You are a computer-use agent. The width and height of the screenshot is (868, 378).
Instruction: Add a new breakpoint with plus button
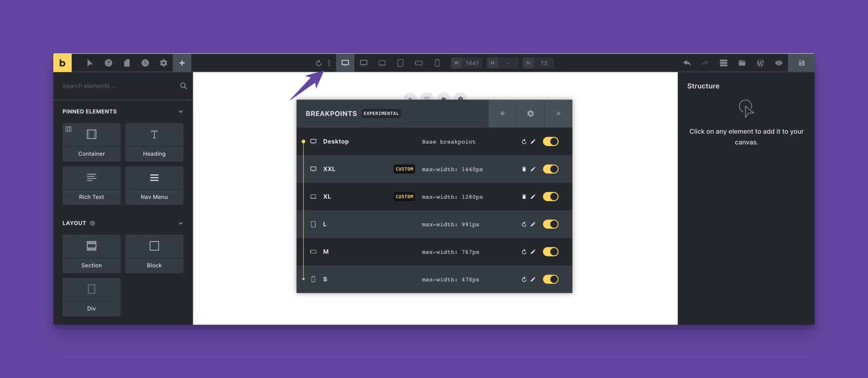tap(502, 113)
